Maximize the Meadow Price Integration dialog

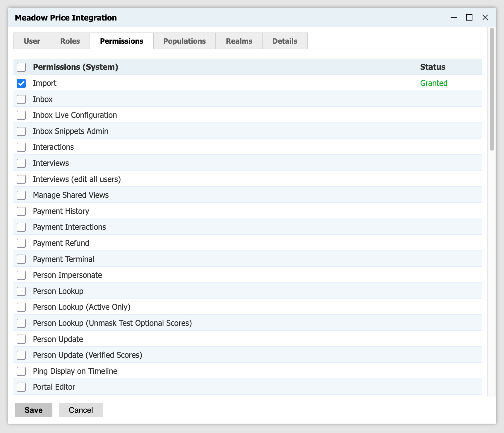469,18
